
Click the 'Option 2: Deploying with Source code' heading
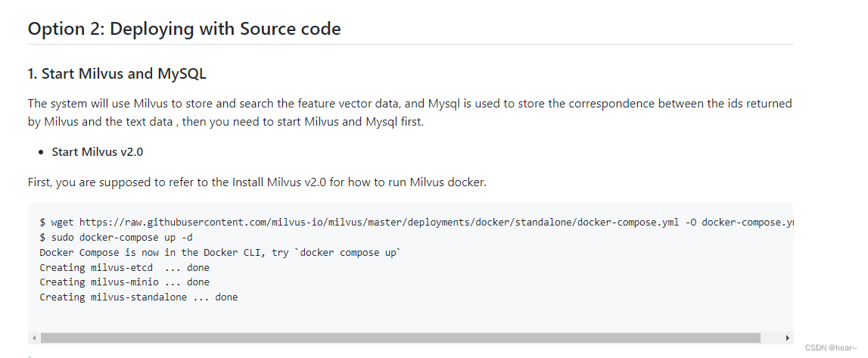[185, 29]
